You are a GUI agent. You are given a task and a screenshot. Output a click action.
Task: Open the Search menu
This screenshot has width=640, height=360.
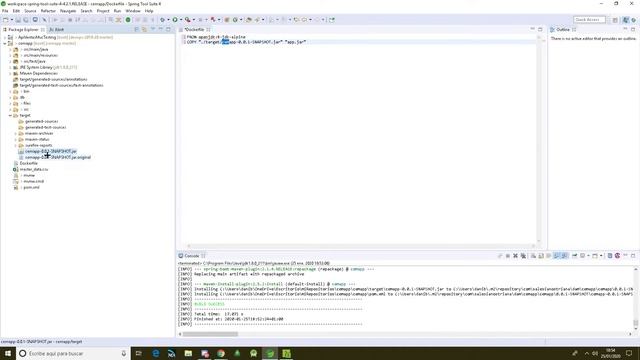86,11
